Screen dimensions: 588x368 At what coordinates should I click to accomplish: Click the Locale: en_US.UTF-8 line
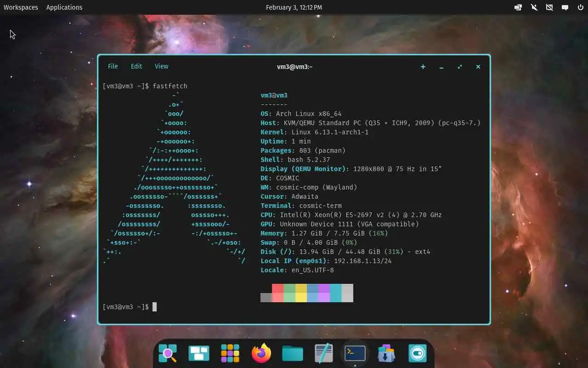[x=297, y=270]
